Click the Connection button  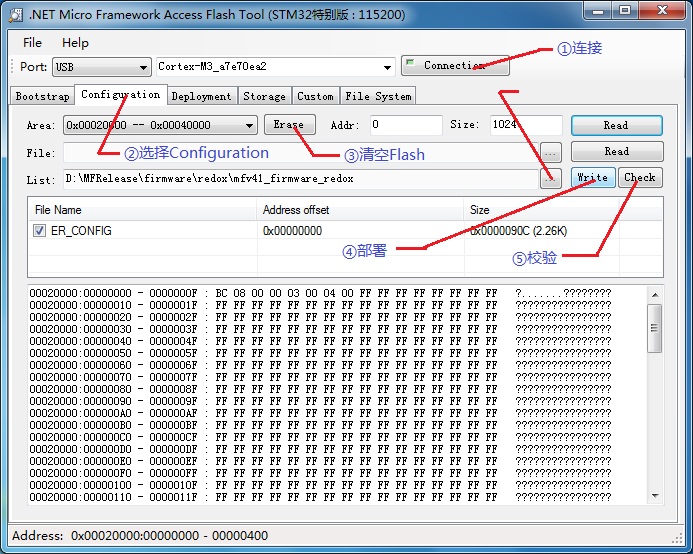coord(455,65)
